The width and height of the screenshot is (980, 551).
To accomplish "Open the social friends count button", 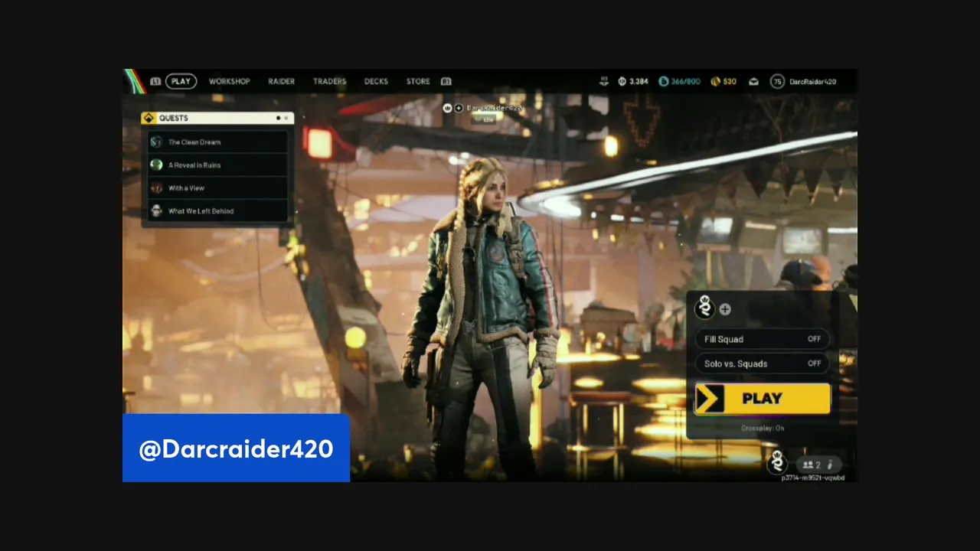I will pyautogui.click(x=819, y=465).
